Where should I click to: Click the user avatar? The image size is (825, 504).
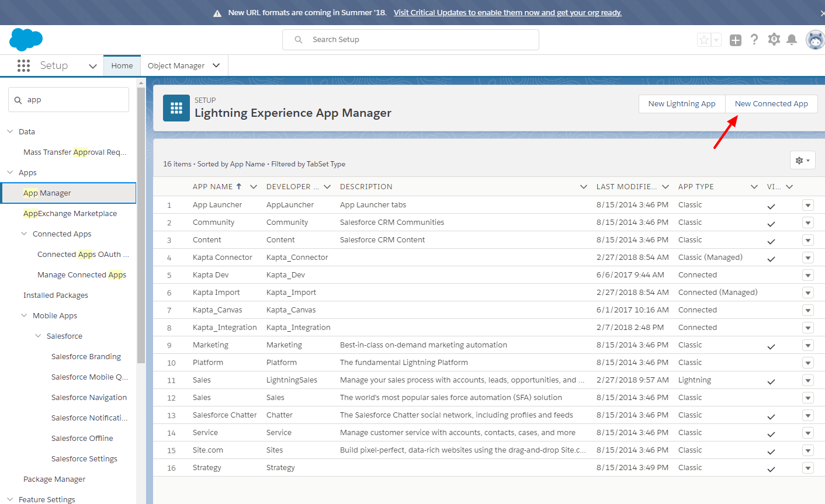click(x=814, y=40)
